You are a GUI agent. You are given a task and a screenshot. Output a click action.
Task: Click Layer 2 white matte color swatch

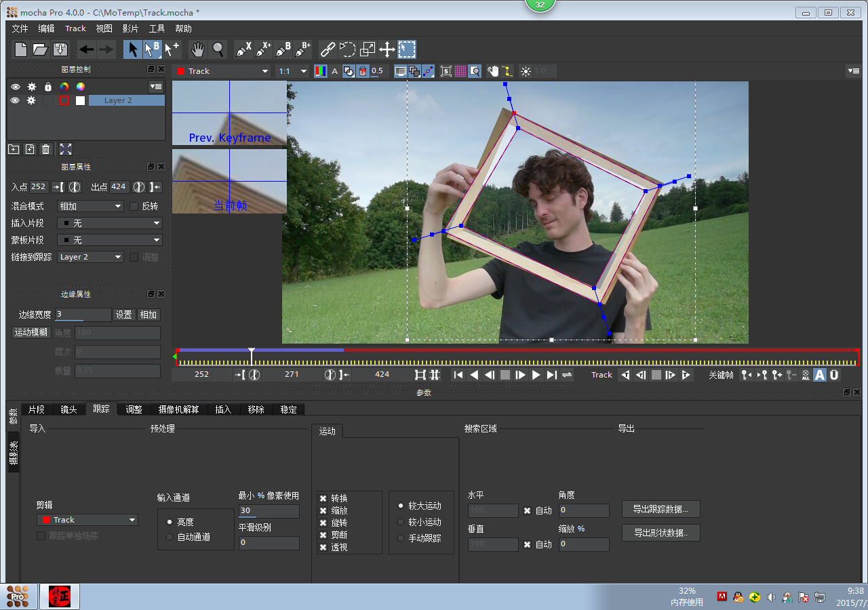[x=80, y=100]
